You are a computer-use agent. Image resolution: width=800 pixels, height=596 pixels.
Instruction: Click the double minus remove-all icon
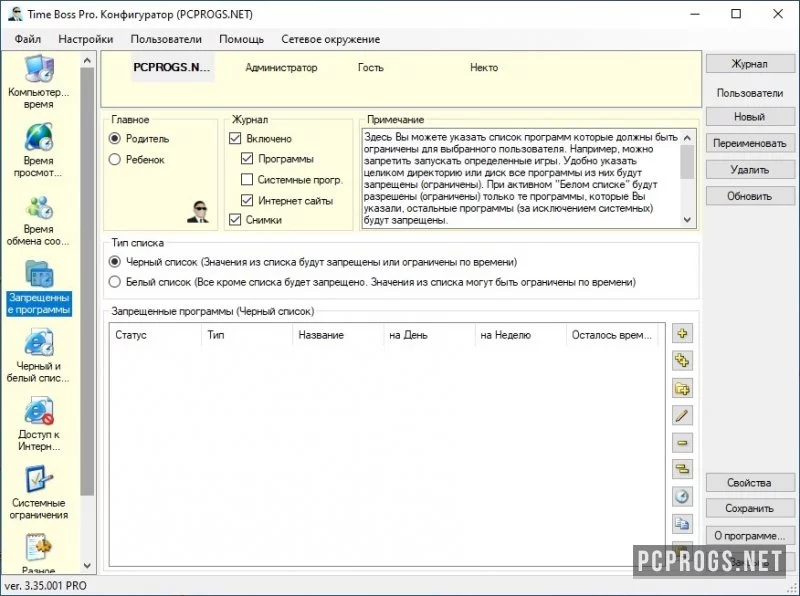pos(682,469)
